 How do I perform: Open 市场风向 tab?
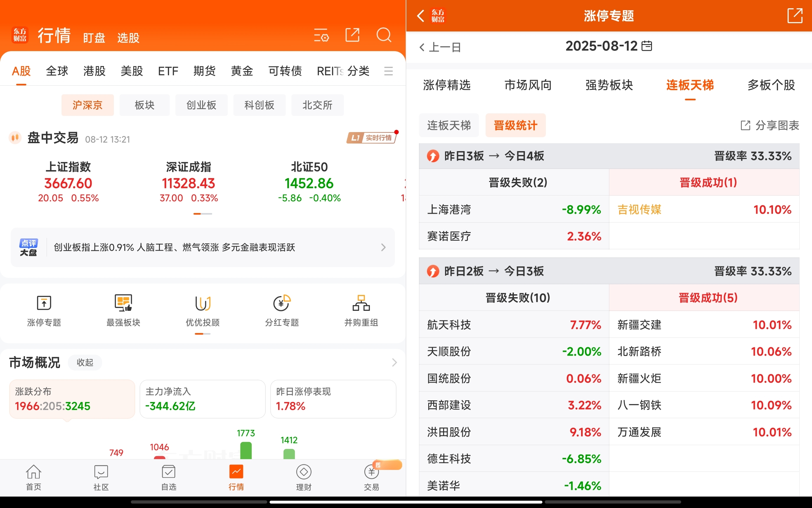528,85
